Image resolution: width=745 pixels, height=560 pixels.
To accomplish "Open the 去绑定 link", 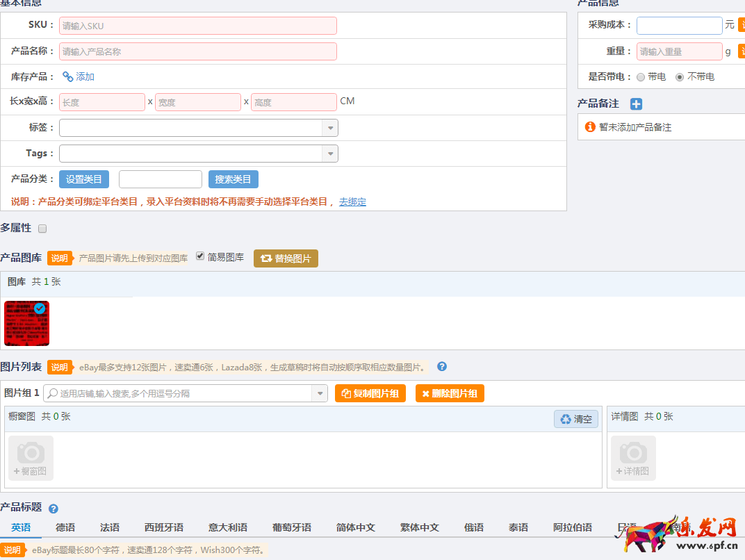I will (x=352, y=202).
